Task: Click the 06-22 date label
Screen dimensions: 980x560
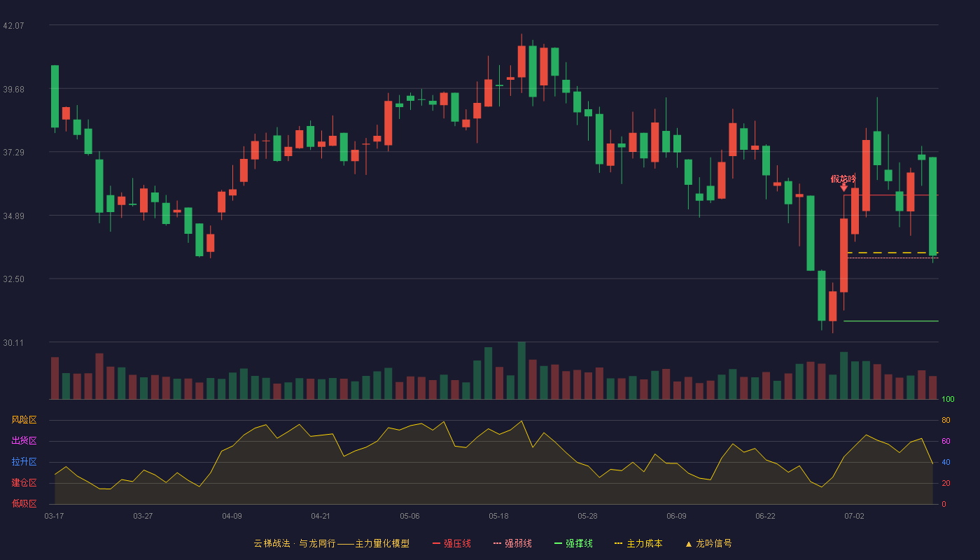Action: click(765, 516)
